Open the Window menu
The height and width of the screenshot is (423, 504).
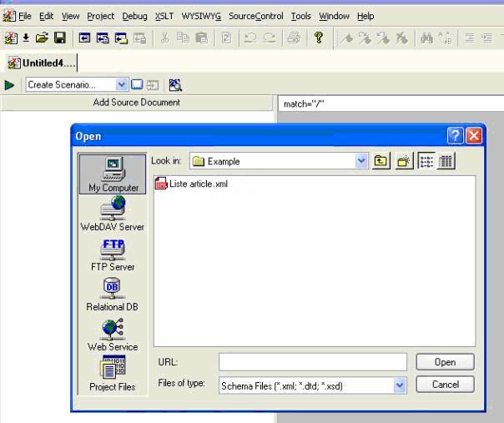[334, 16]
